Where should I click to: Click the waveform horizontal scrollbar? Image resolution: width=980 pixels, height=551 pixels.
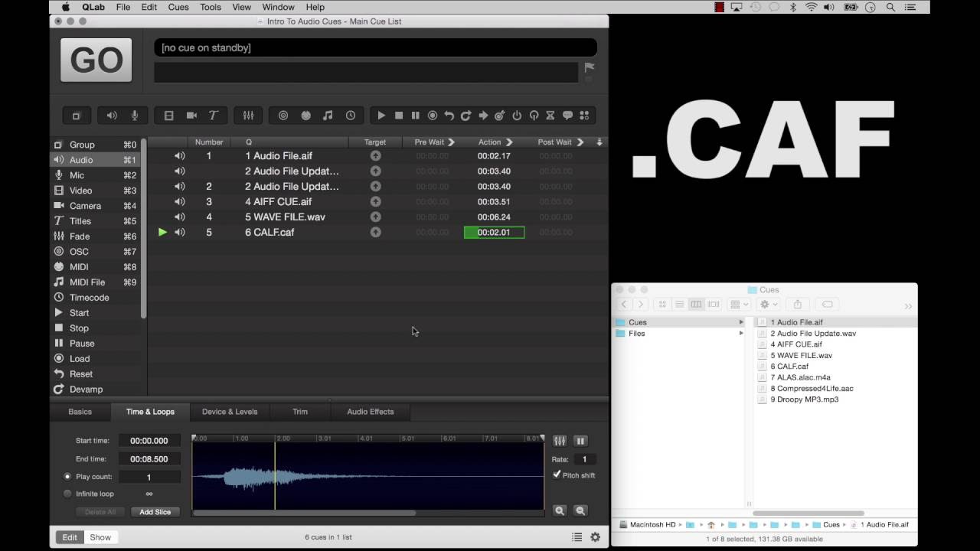pos(304,513)
